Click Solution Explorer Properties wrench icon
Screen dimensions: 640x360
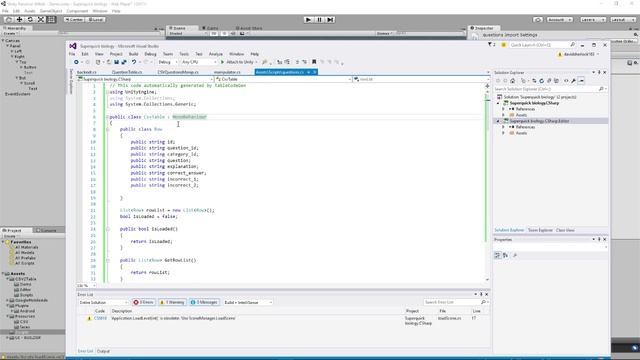(573, 81)
